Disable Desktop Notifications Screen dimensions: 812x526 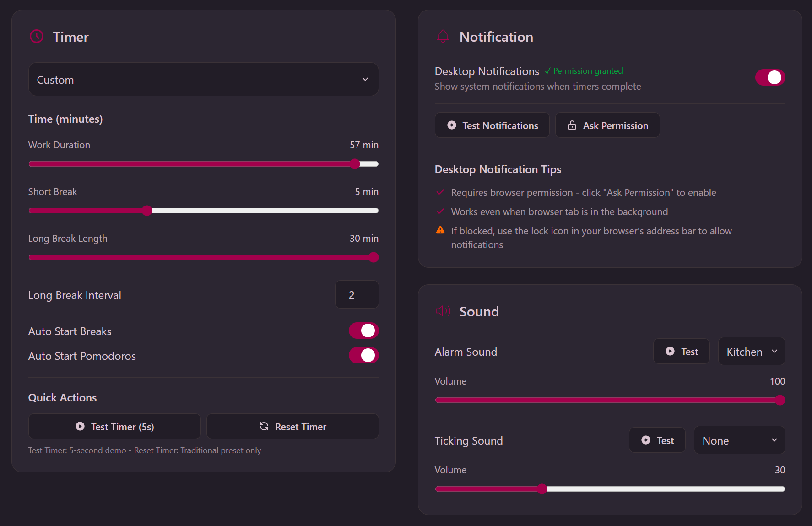pyautogui.click(x=770, y=77)
